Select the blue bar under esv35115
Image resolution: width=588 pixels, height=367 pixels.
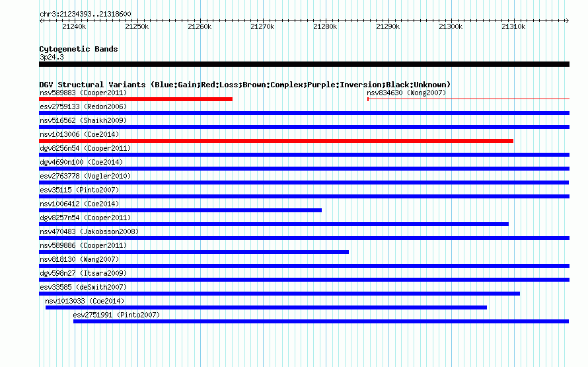click(x=304, y=196)
